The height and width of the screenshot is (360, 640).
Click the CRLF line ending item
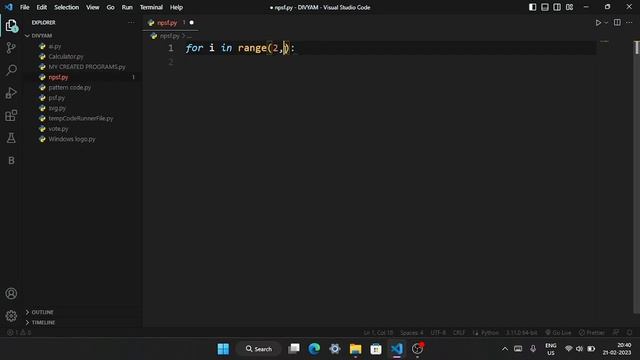point(459,333)
